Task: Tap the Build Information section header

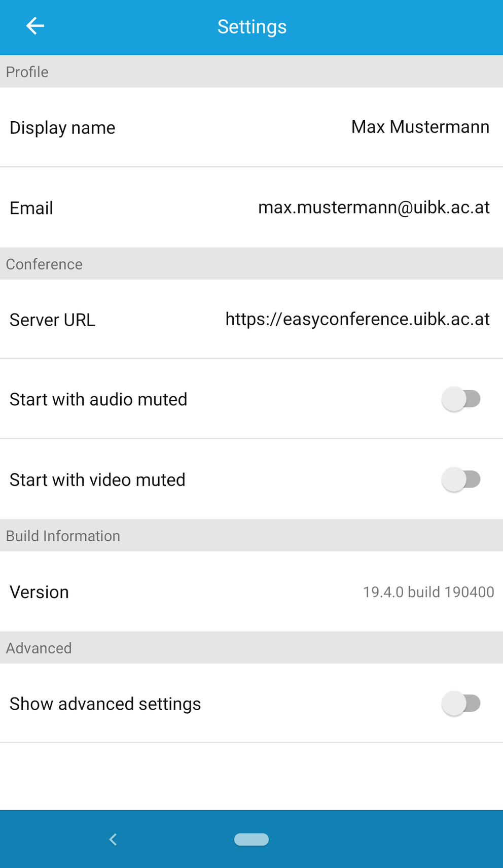Action: (x=63, y=536)
